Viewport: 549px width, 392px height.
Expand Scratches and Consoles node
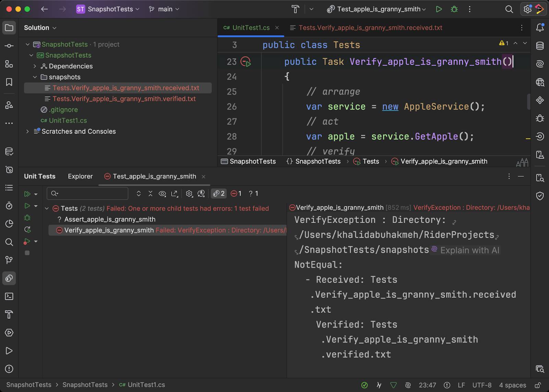point(27,131)
